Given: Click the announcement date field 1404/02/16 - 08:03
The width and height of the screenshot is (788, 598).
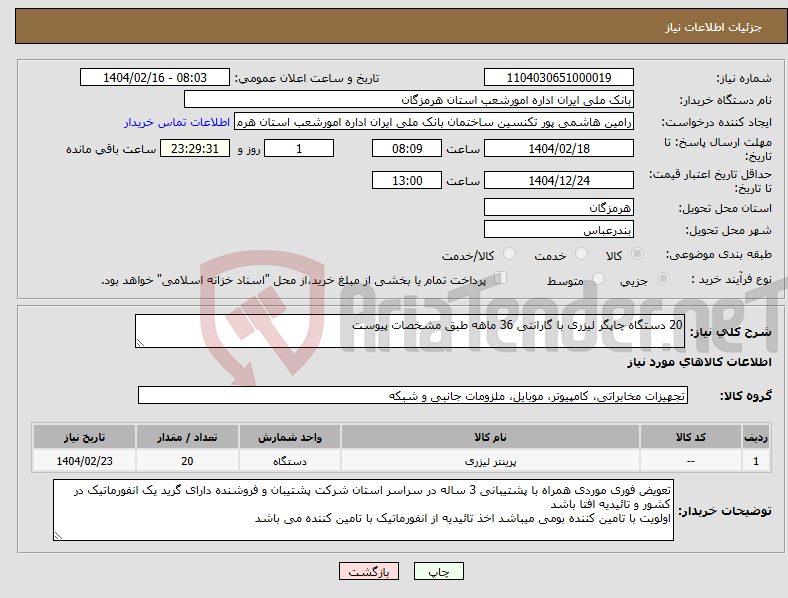Looking at the screenshot, I should coord(155,77).
